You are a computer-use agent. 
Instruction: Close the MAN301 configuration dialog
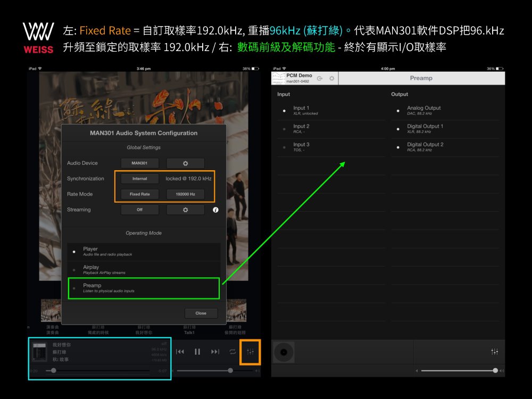[201, 313]
